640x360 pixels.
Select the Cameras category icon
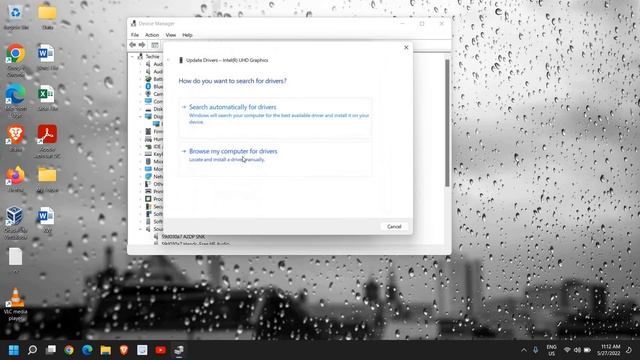click(x=148, y=94)
